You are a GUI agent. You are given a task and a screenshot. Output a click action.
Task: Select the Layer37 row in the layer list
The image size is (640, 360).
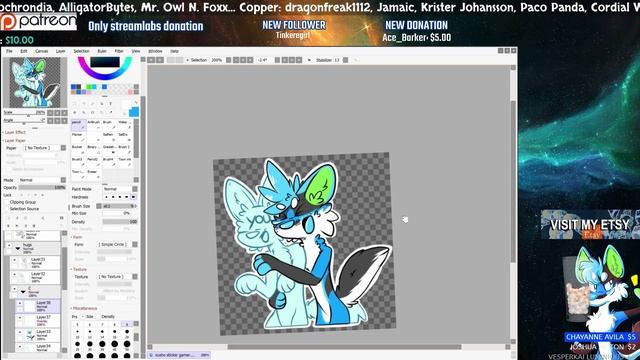[38, 320]
